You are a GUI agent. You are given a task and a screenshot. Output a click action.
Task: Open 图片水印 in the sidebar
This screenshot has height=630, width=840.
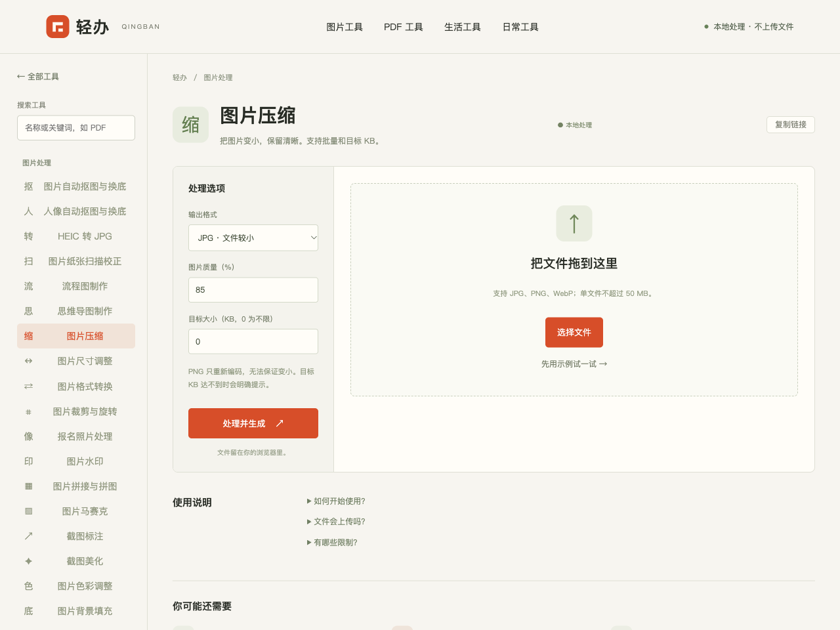click(76, 461)
